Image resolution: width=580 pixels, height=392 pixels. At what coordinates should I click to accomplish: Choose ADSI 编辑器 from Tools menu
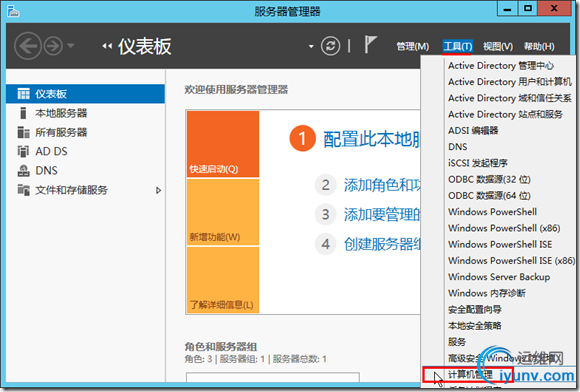coord(473,131)
